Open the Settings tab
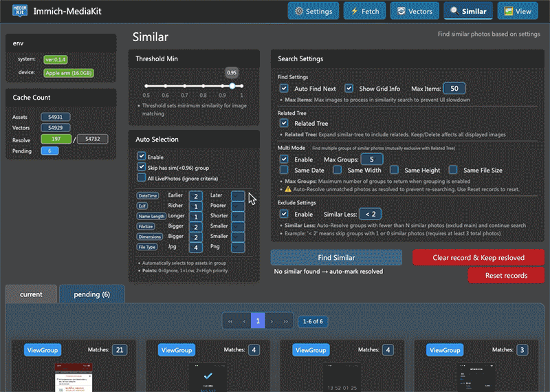 point(313,11)
